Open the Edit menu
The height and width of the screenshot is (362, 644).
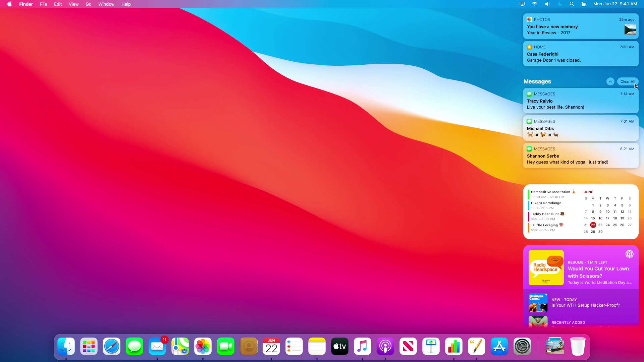point(58,4)
